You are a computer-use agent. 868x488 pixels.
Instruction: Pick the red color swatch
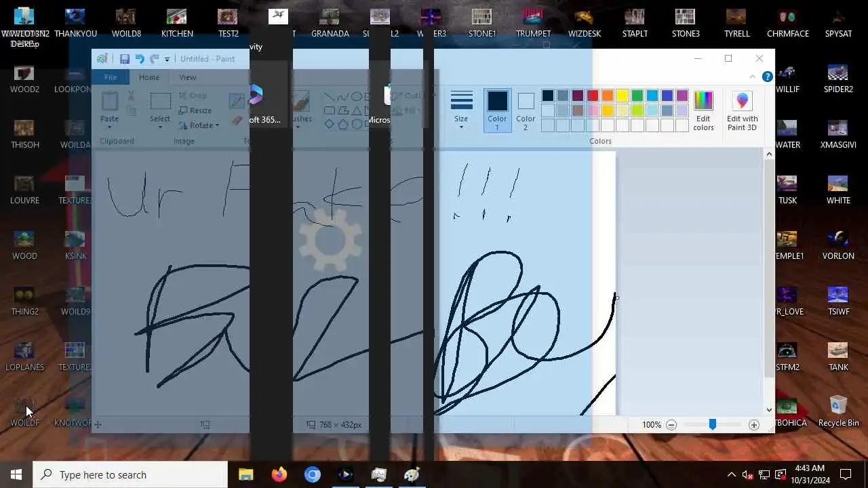tap(593, 96)
